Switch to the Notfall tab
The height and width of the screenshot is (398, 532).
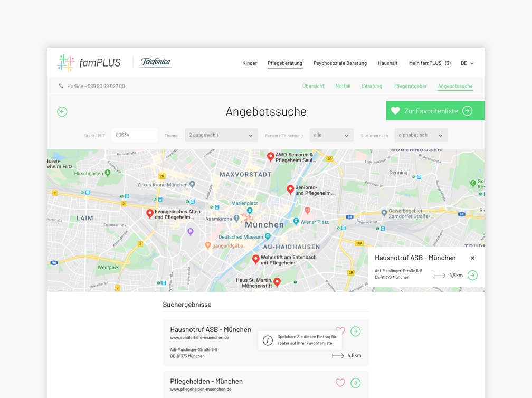click(343, 86)
